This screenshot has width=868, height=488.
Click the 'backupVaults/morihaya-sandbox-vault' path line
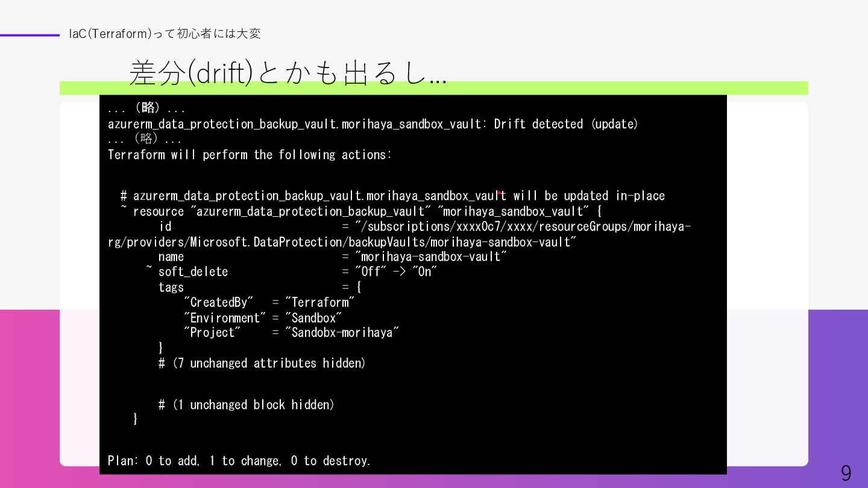click(x=342, y=242)
